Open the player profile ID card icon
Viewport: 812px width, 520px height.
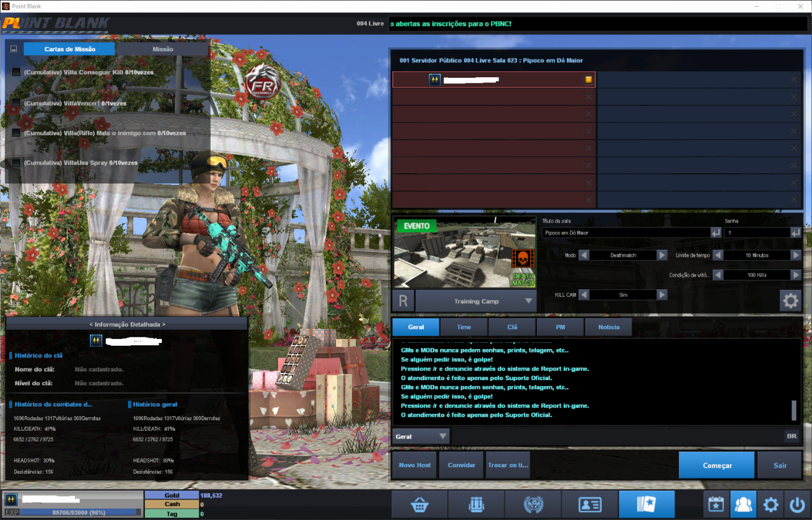(590, 504)
